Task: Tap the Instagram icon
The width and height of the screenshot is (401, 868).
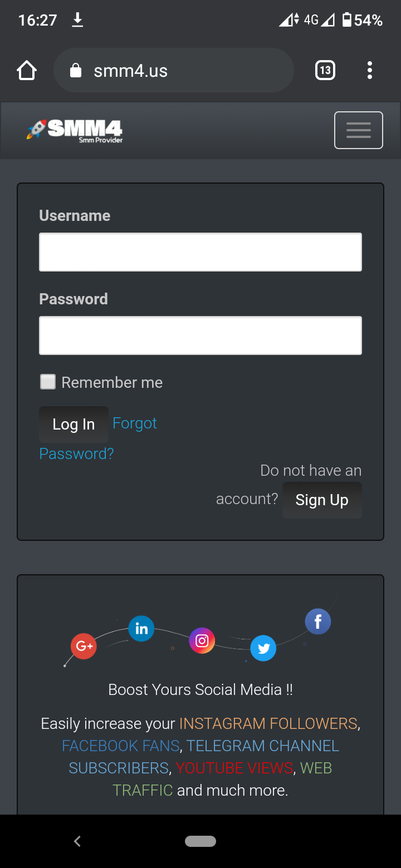Action: (x=202, y=641)
